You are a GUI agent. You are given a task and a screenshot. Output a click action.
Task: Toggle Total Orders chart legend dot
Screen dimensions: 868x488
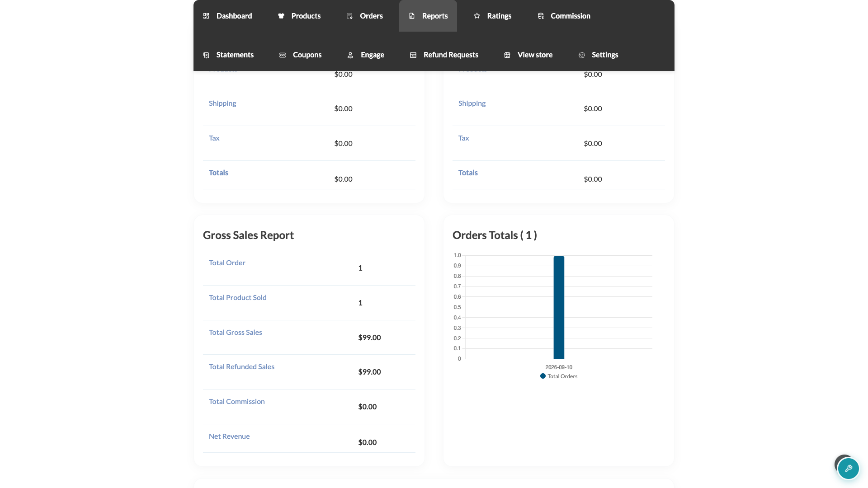(543, 376)
